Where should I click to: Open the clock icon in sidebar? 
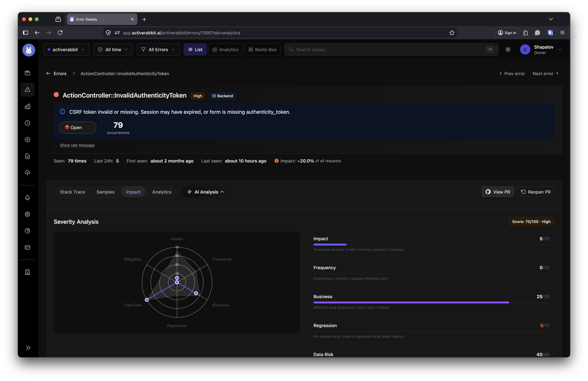[27, 123]
